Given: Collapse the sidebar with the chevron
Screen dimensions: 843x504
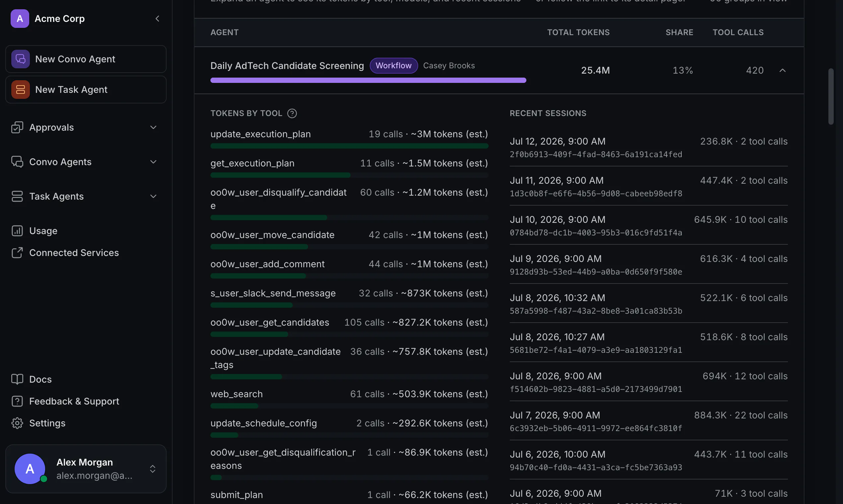Looking at the screenshot, I should [157, 19].
